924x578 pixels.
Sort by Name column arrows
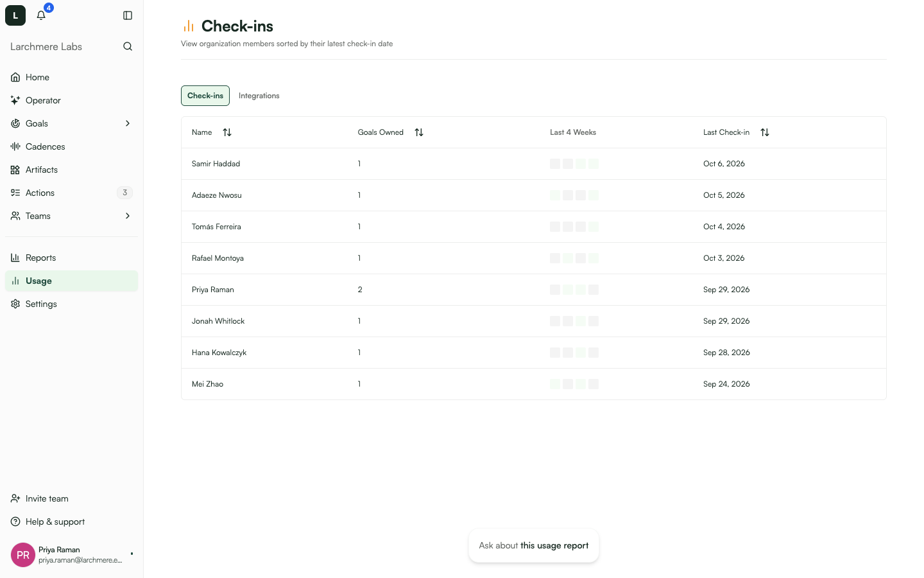click(x=227, y=132)
